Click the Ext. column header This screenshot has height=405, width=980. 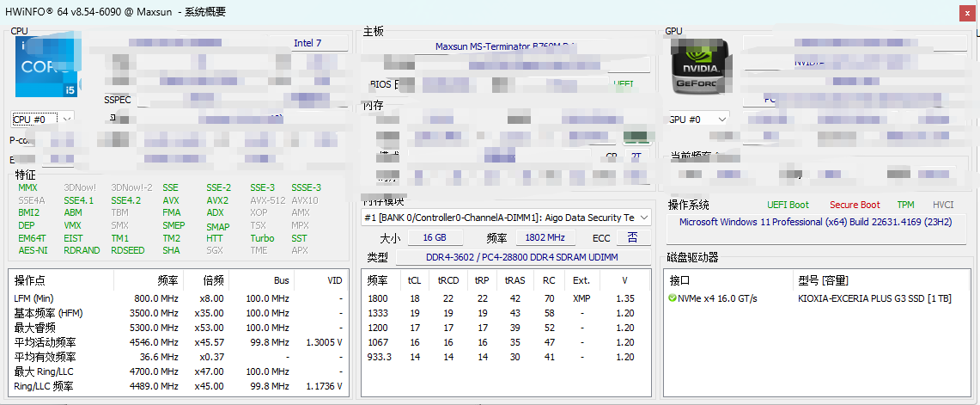581,280
